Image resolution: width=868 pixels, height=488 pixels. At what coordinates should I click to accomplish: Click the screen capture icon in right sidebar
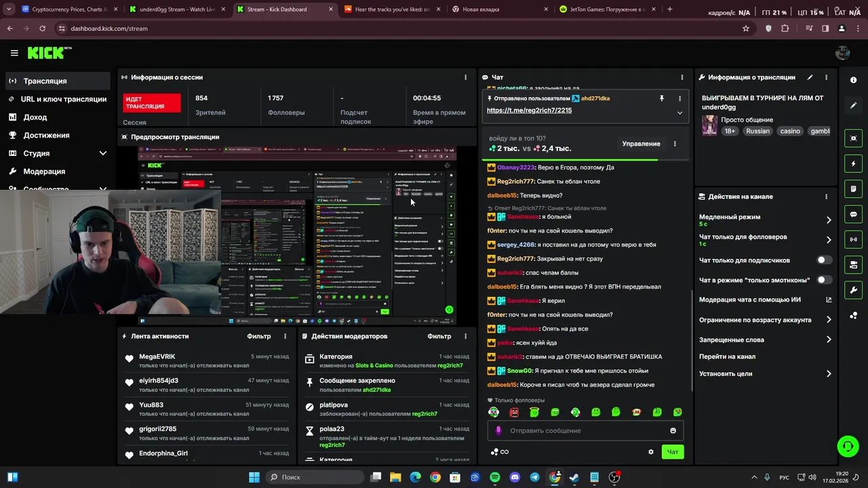pyautogui.click(x=853, y=138)
